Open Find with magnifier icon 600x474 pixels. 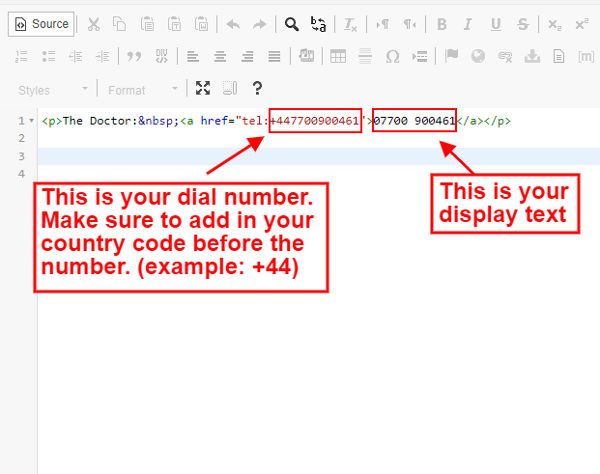(x=292, y=24)
